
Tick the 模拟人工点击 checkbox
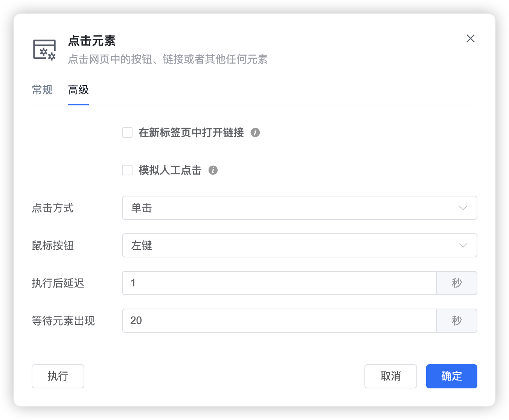(127, 170)
